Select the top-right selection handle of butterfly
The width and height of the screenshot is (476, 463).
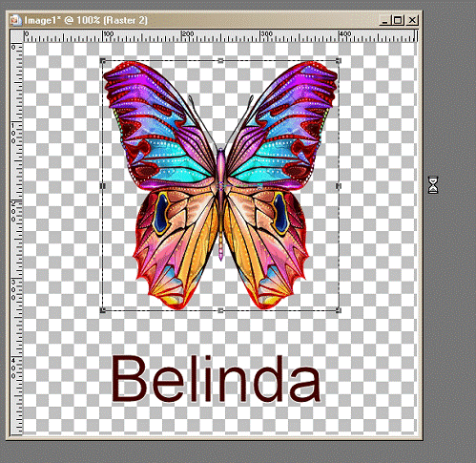click(x=339, y=60)
